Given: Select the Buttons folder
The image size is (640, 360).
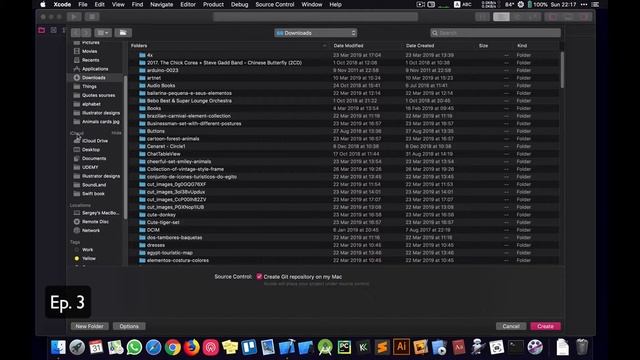Looking at the screenshot, I should coord(156,131).
